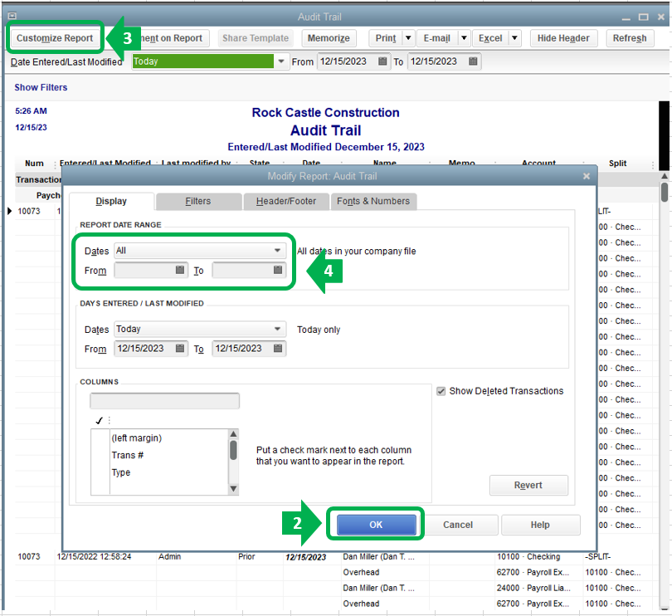Click columns list scroll down arrow

(x=233, y=489)
